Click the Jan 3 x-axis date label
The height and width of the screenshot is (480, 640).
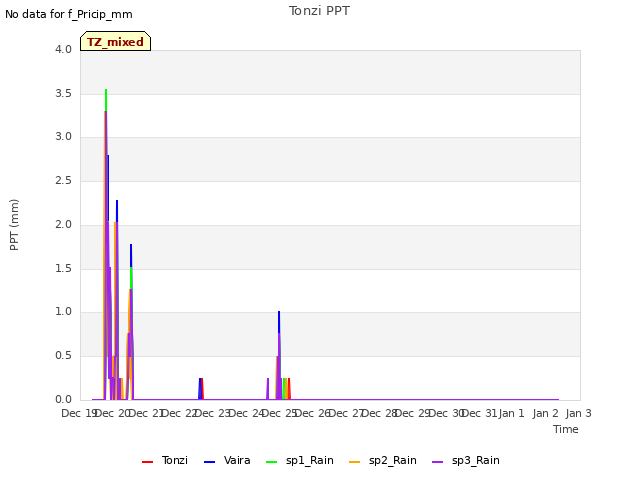point(578,413)
